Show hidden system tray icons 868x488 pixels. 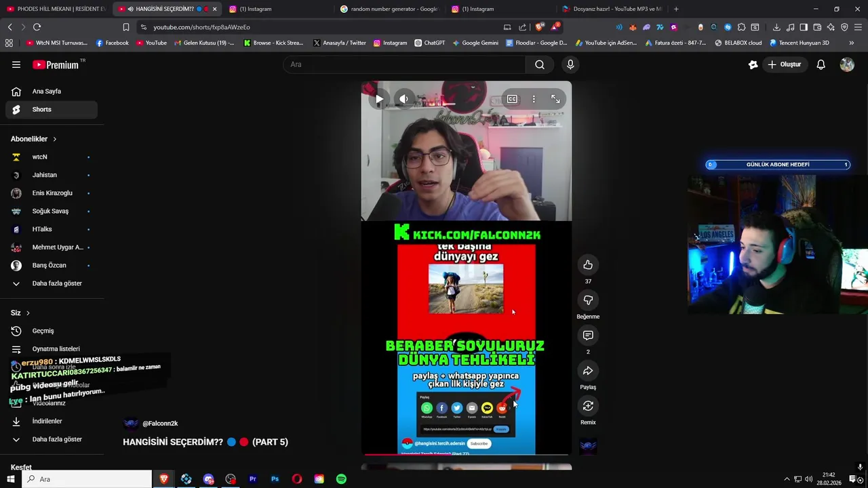787,479
